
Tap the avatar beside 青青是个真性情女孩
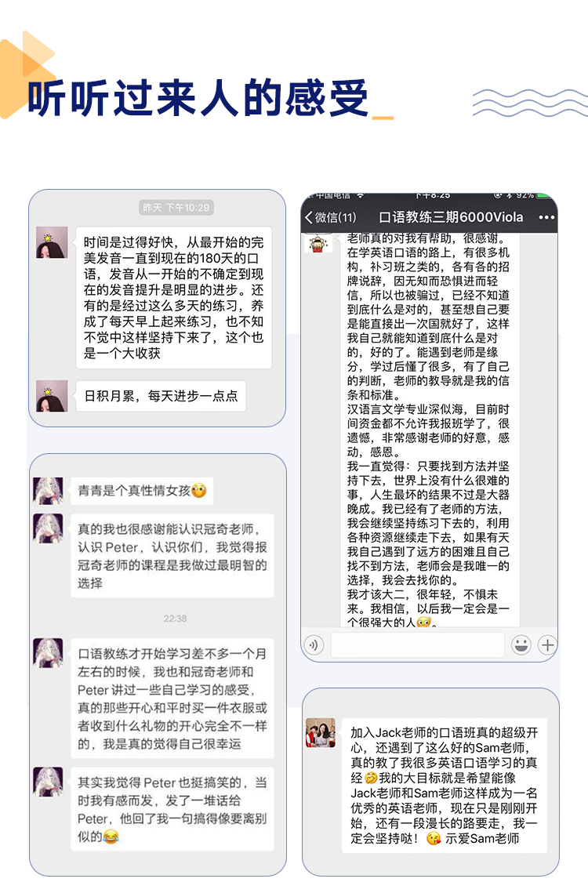point(49,491)
